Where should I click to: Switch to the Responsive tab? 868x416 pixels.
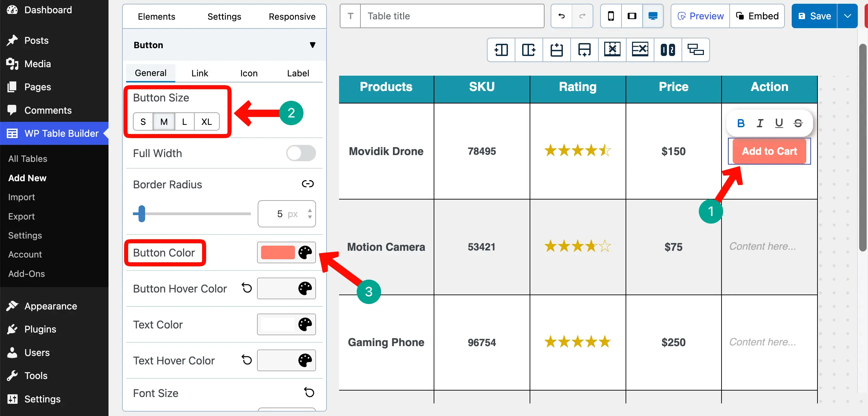pos(292,16)
